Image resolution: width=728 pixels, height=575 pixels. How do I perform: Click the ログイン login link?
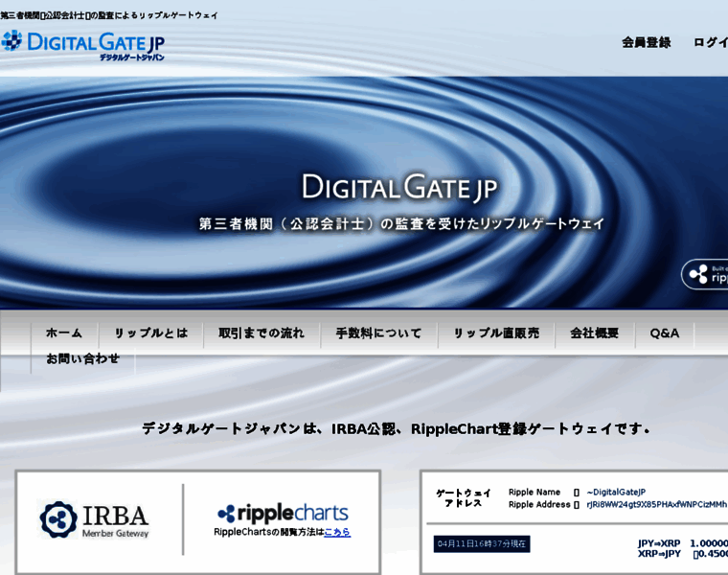tap(711, 43)
